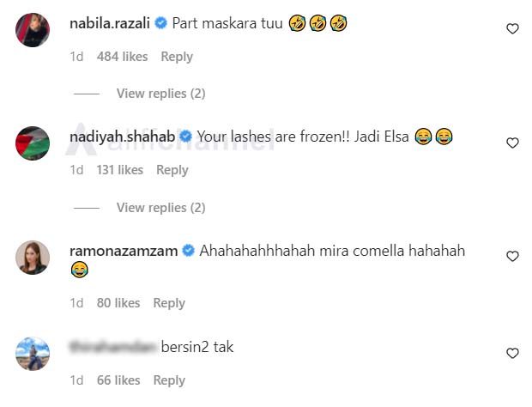The height and width of the screenshot is (407, 532).
Task: View the 66 likes list
Action: [118, 380]
